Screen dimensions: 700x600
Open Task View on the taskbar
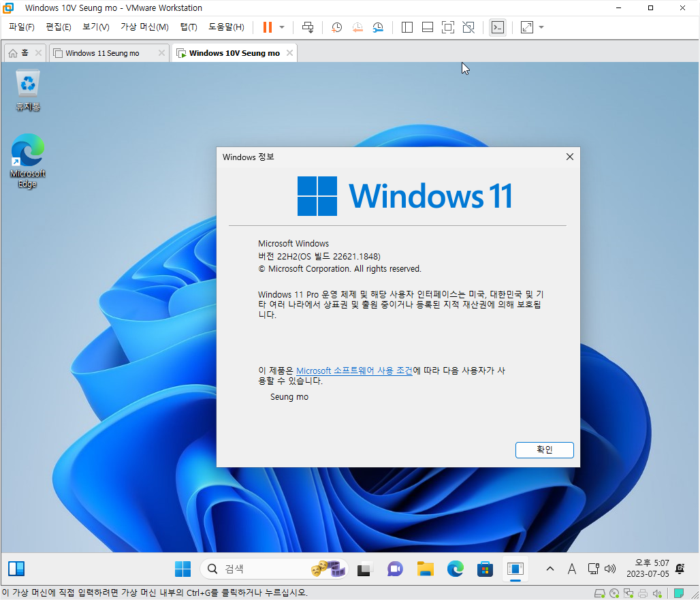(364, 569)
